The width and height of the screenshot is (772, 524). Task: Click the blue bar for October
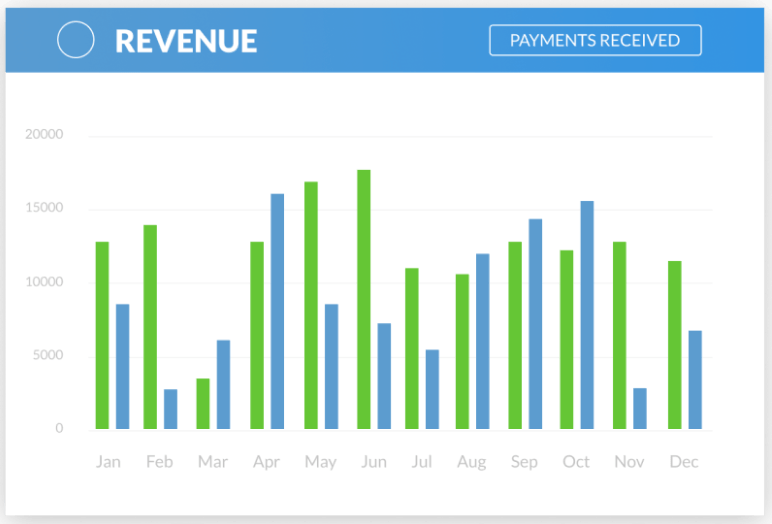coord(587,315)
